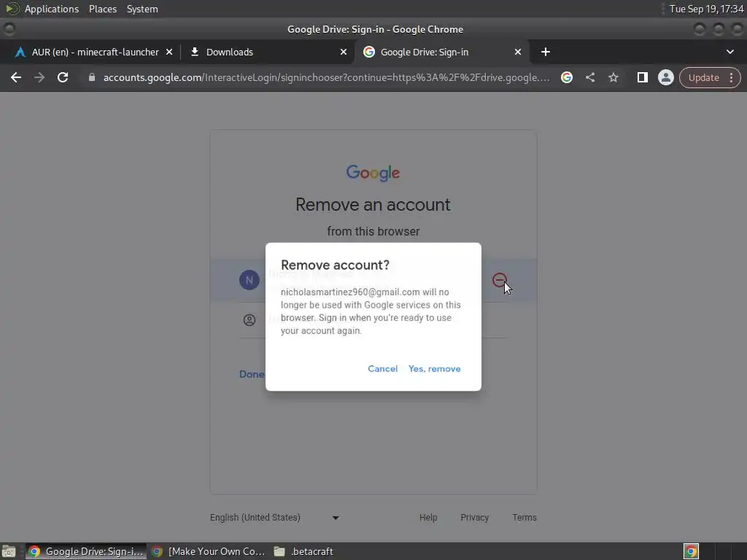Open the System menu
Viewport: 747px width, 560px height.
[x=142, y=9]
